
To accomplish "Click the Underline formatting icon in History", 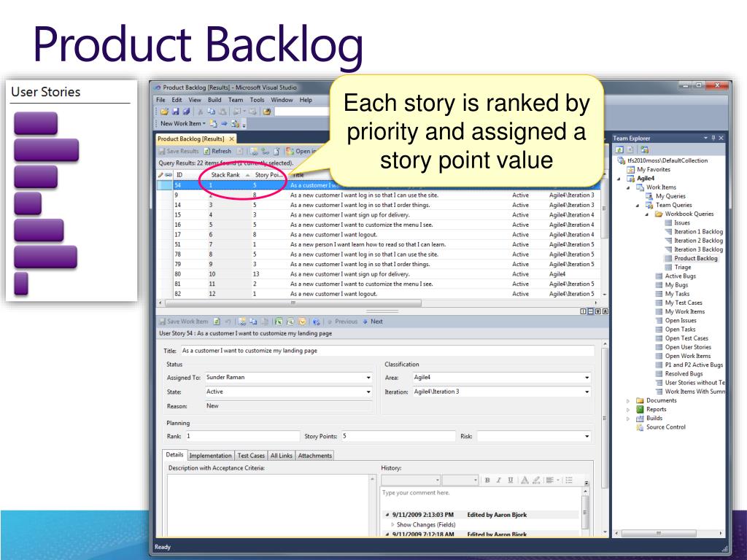I will (x=510, y=480).
